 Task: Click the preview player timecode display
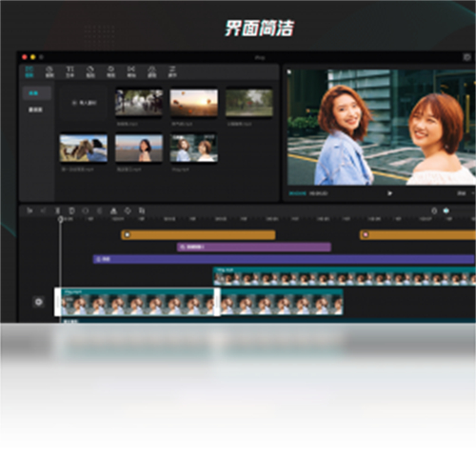308,193
